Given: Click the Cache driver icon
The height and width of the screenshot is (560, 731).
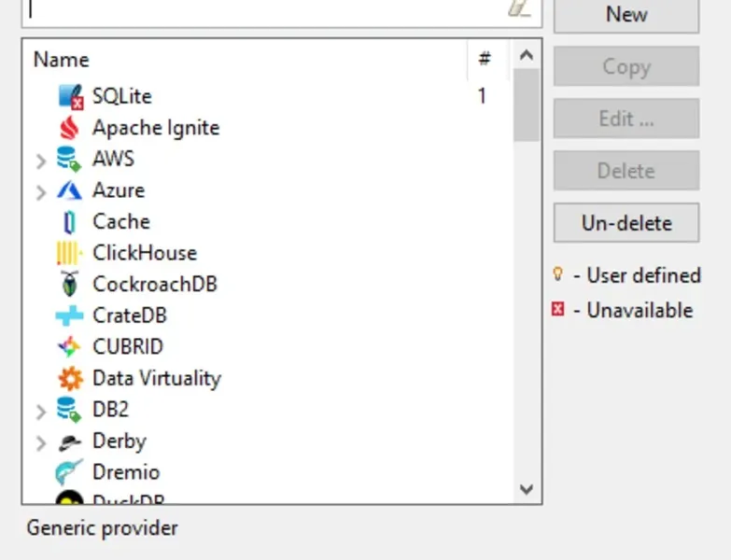Looking at the screenshot, I should (x=70, y=222).
